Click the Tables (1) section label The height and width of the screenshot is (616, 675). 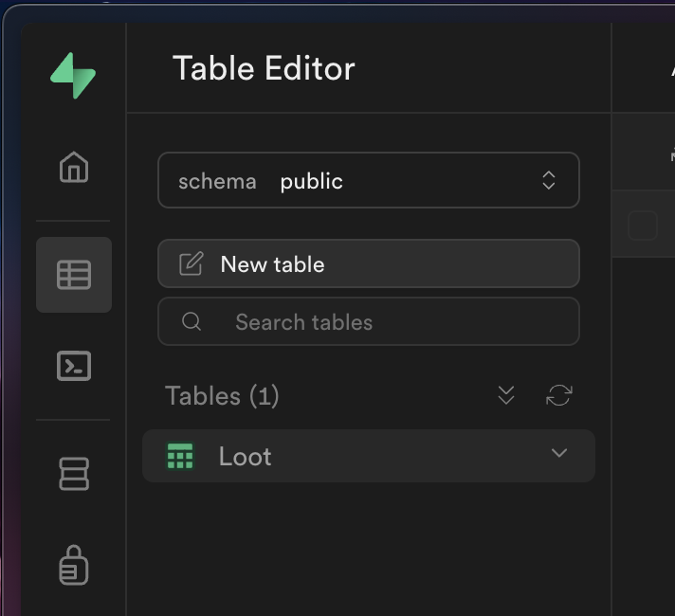222,396
